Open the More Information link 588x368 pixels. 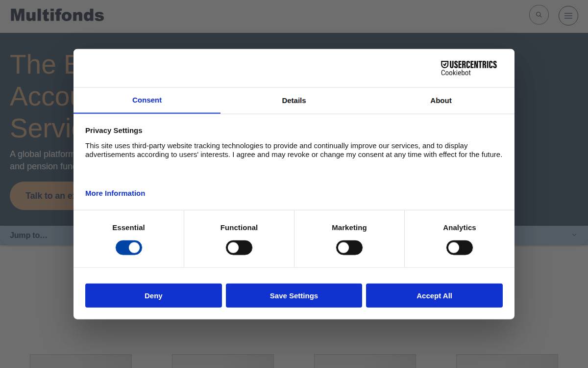click(115, 193)
